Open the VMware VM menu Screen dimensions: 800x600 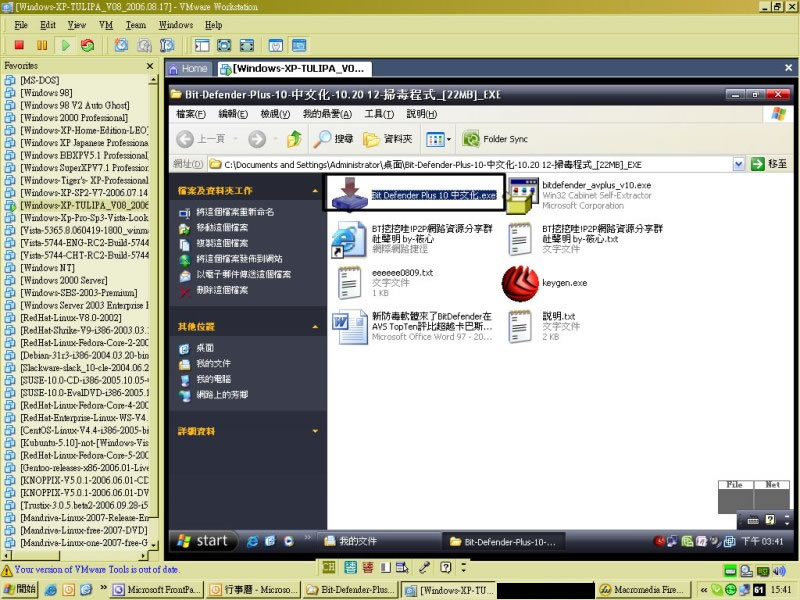point(106,24)
